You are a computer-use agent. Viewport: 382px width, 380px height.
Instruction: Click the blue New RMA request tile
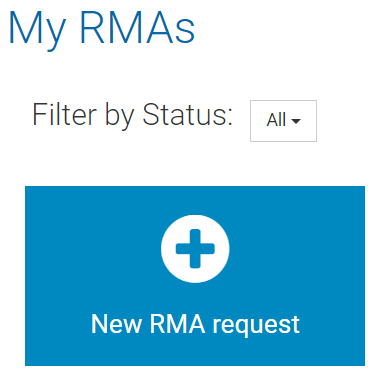[195, 276]
